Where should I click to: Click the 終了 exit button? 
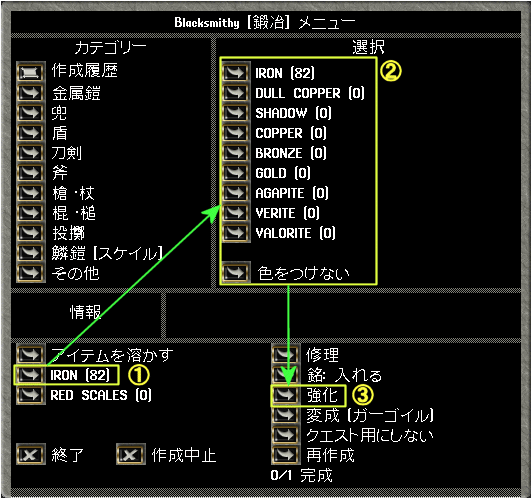(x=31, y=455)
